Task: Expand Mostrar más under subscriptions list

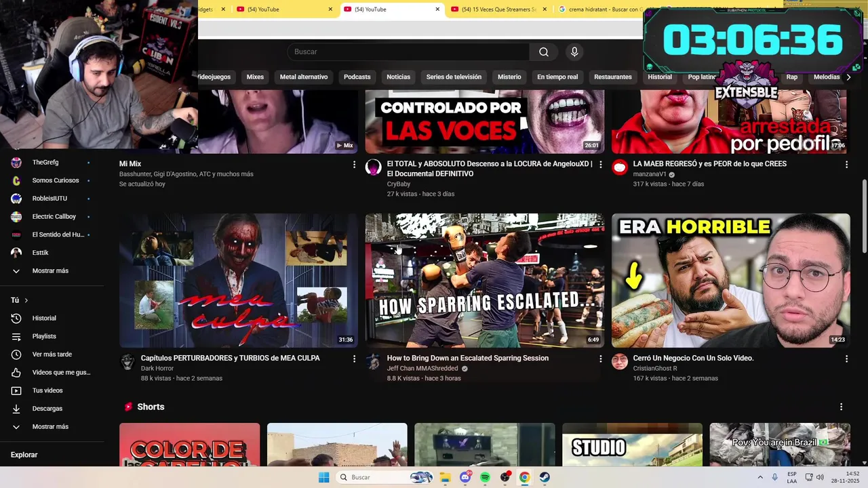Action: point(50,270)
